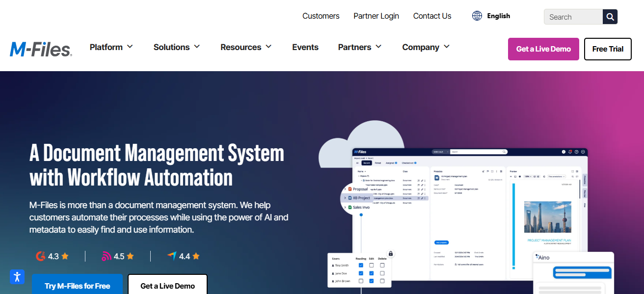Click the Word document icon in Metadata panel
Viewport: 644px width, 294px height.
(x=436, y=178)
